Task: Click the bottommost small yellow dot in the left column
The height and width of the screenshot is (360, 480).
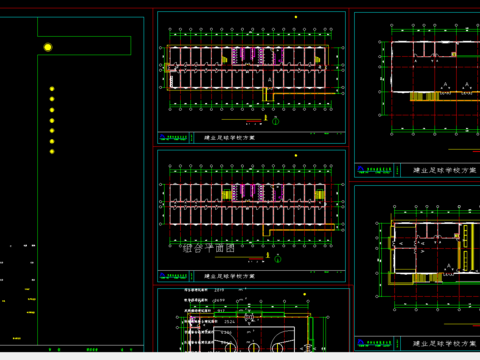Action: point(52,152)
